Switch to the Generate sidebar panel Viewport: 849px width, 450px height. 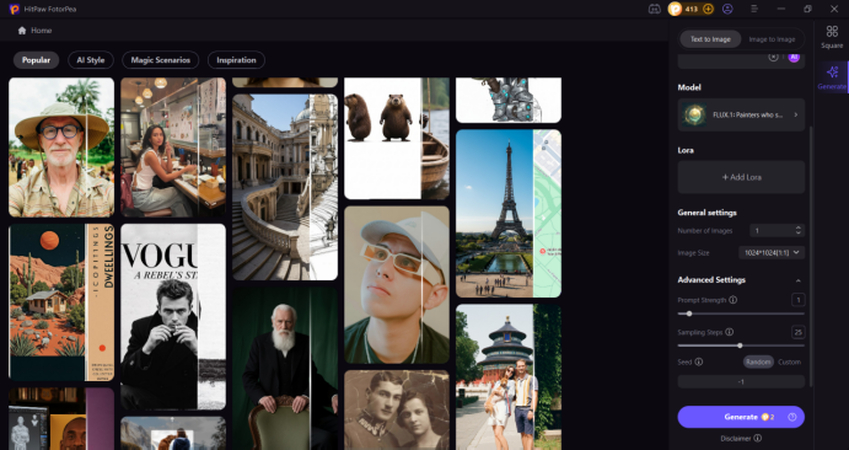[832, 77]
